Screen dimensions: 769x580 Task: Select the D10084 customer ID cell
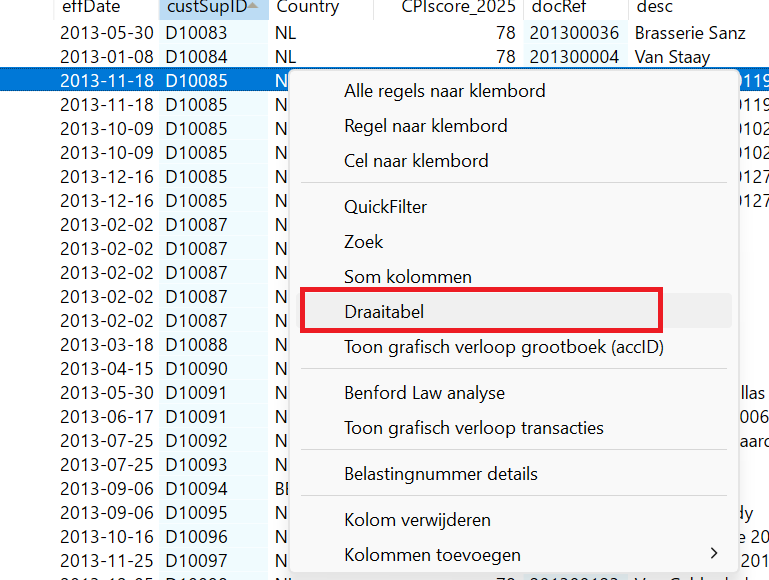click(196, 57)
